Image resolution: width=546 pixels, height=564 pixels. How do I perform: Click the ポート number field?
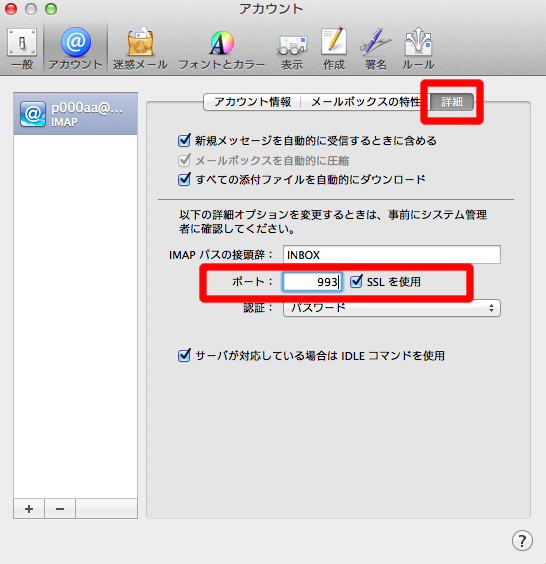point(312,282)
